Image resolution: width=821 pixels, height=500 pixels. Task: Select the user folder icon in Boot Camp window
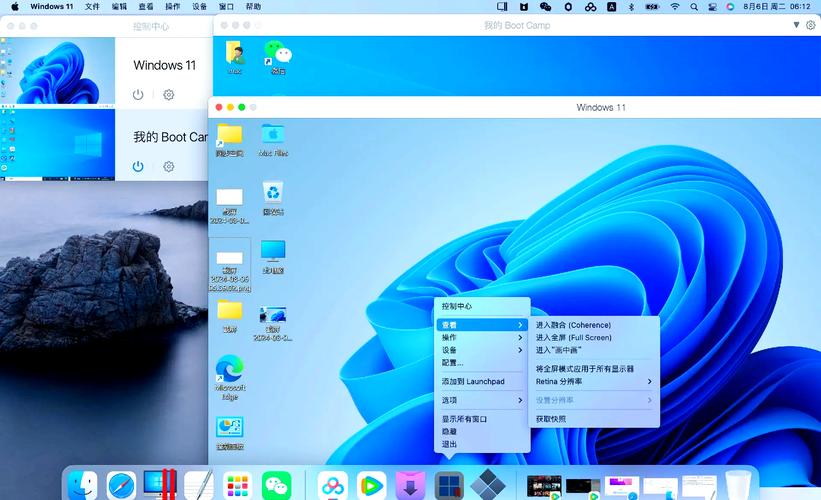235,58
